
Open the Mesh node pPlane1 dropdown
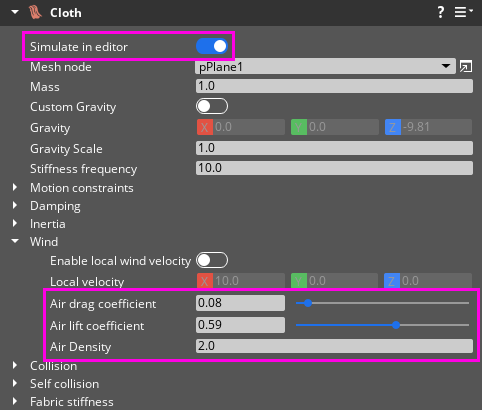tap(325, 67)
